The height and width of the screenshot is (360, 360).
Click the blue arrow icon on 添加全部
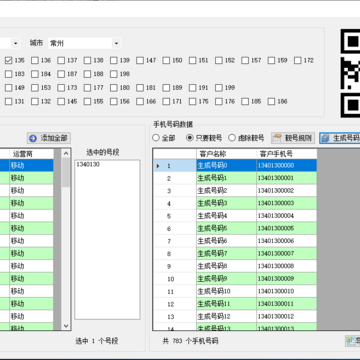click(x=33, y=138)
